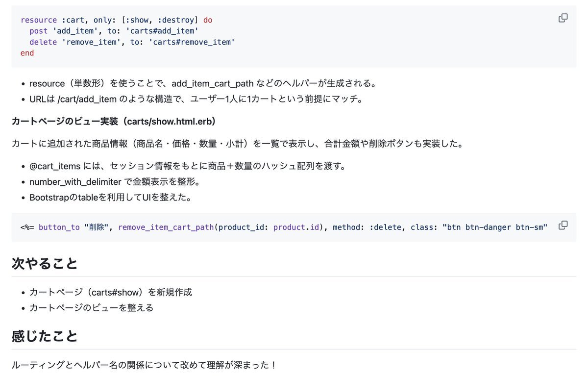The image size is (588, 376).
Task: Click the /cart/add_item URL structure bullet
Action: [196, 100]
